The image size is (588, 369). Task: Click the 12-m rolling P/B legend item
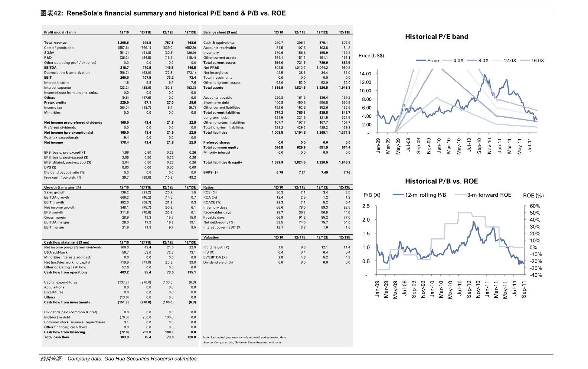(419, 195)
